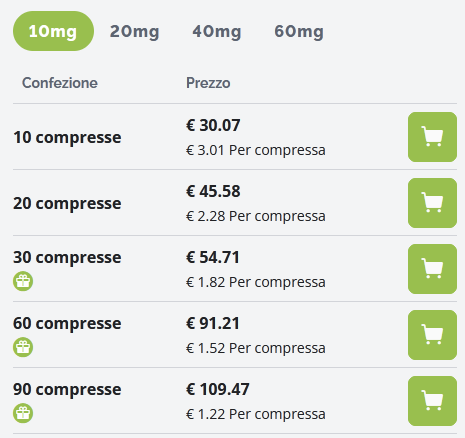Click gift icon under 30 compresse
465x438 pixels.
23,281
